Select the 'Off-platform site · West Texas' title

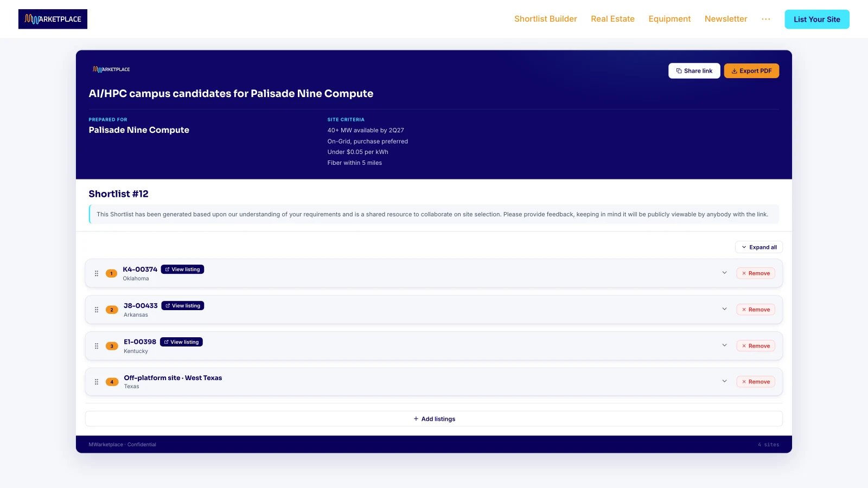click(x=173, y=378)
